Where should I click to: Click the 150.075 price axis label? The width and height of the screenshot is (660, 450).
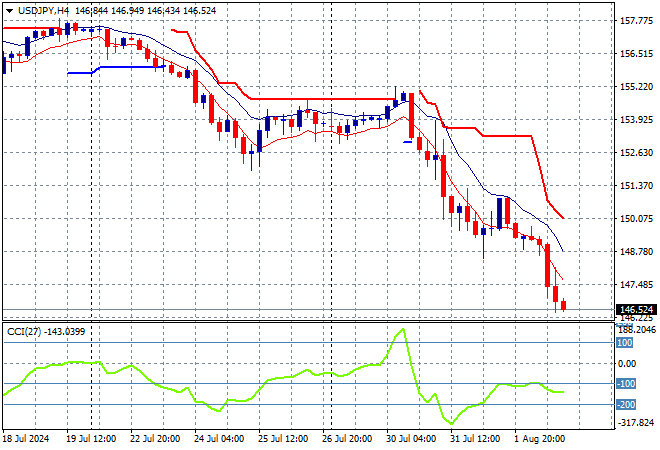(635, 219)
